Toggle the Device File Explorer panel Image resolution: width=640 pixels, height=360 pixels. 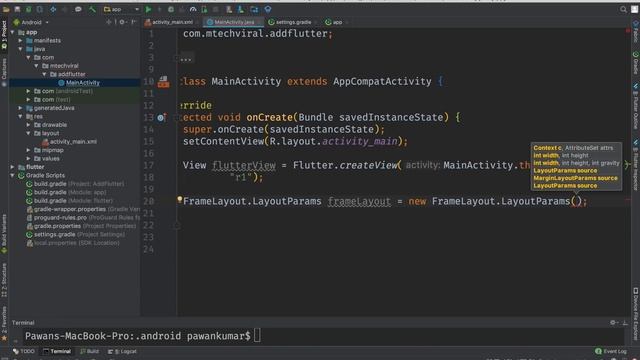point(636,313)
